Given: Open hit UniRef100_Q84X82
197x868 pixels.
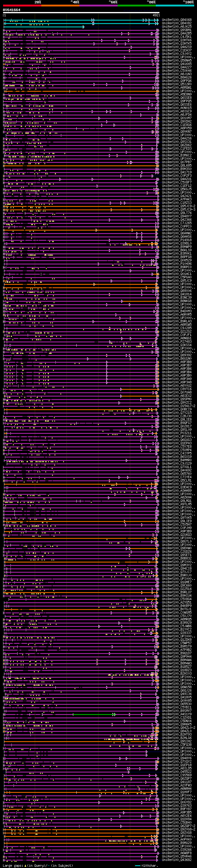Looking at the screenshot, I should click(177, 23).
